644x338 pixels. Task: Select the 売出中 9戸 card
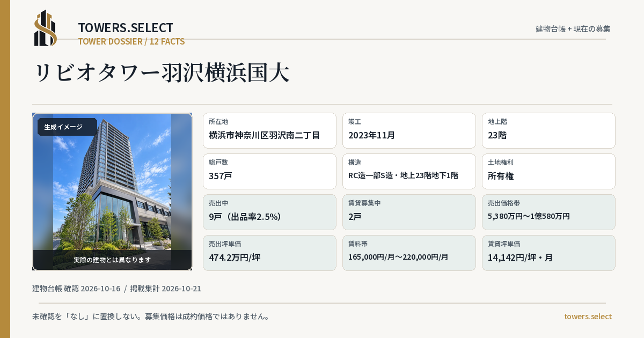pyautogui.click(x=269, y=212)
